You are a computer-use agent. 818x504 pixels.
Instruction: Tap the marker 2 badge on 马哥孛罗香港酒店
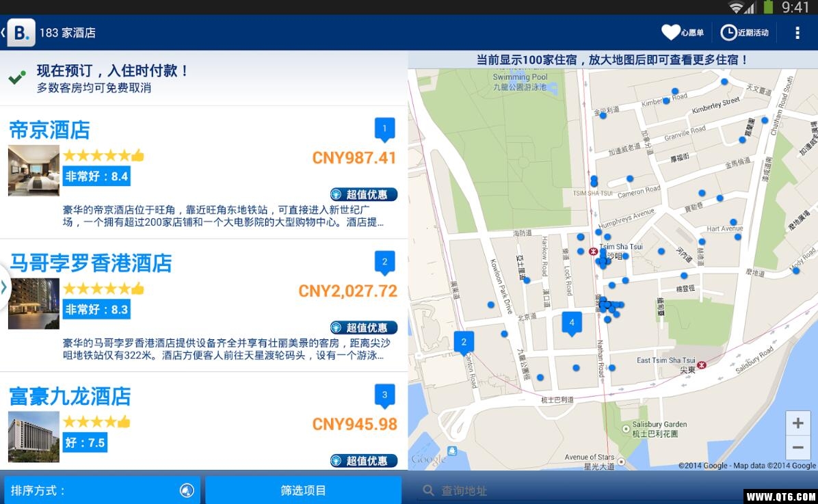click(384, 263)
